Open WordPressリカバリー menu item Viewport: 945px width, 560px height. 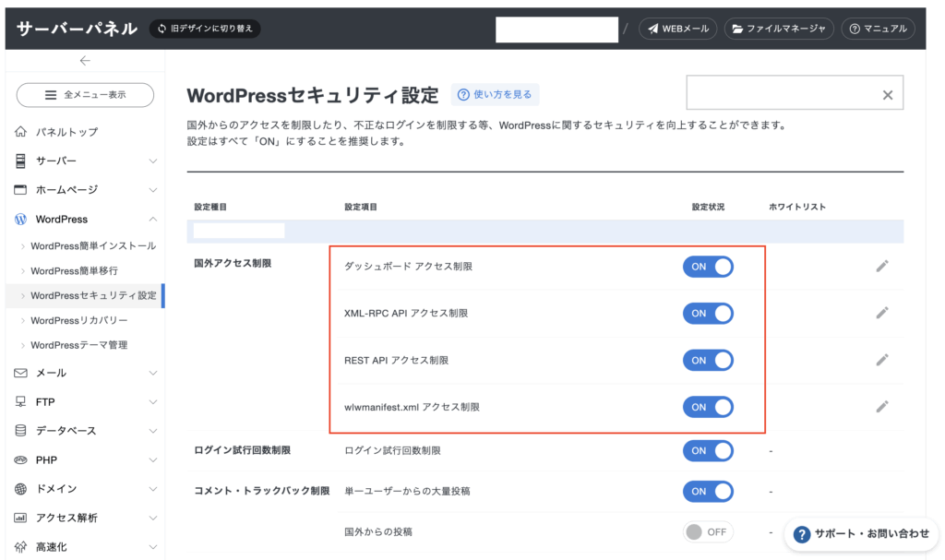79,320
